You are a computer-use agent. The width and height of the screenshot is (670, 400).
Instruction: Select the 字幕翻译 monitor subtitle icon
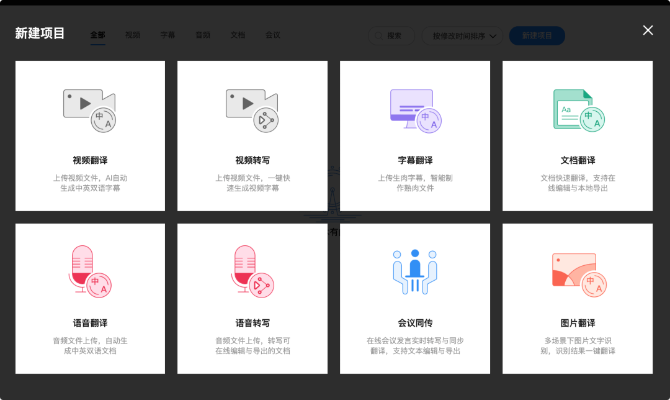coord(415,109)
